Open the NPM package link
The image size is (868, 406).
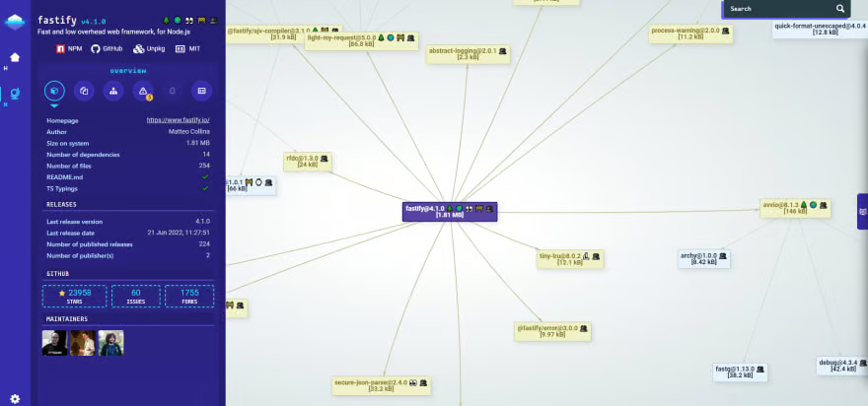(x=69, y=48)
